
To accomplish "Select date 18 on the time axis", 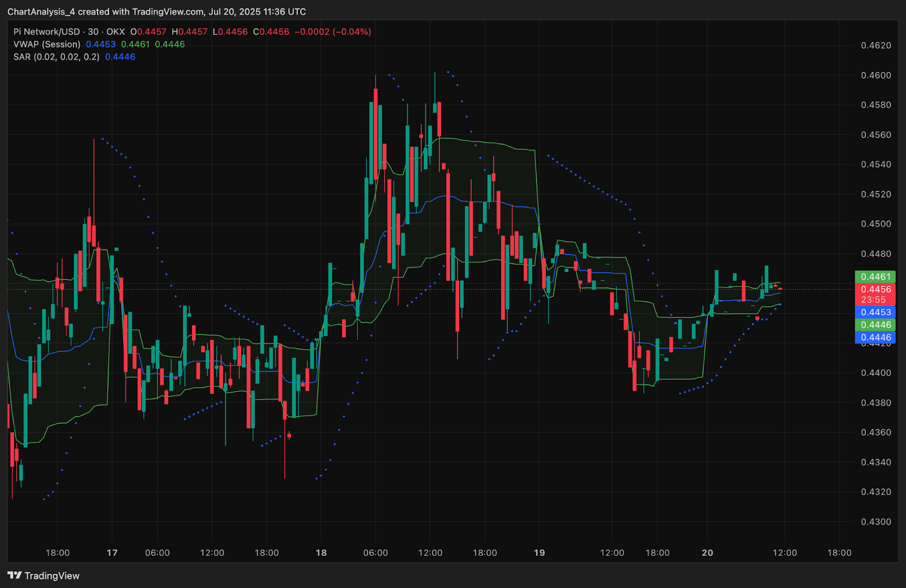I will tap(321, 553).
